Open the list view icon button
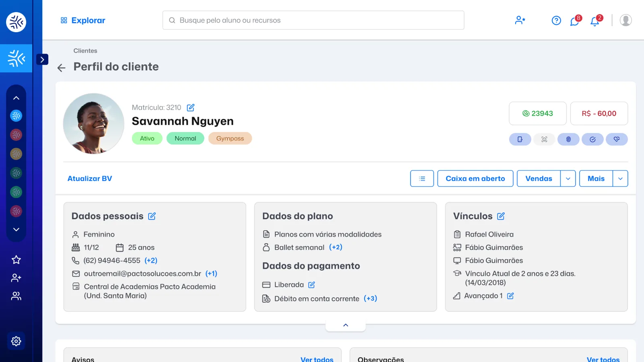The image size is (644, 362). click(x=422, y=179)
